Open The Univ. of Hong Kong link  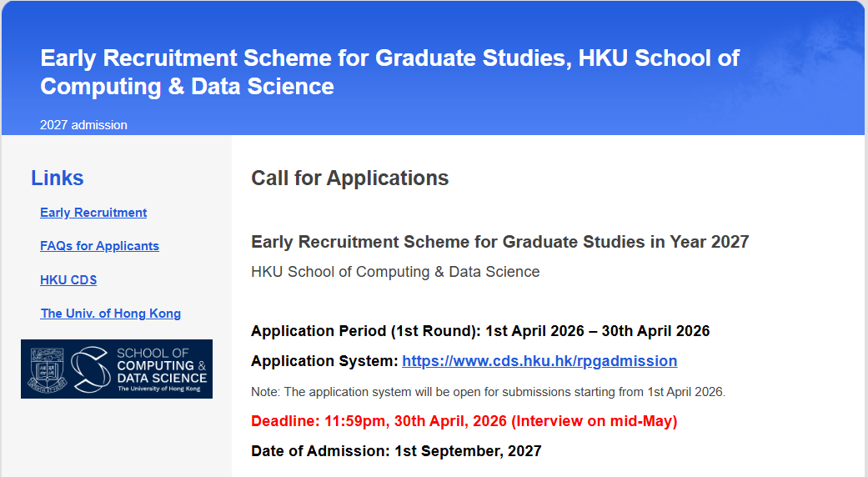pyautogui.click(x=111, y=314)
